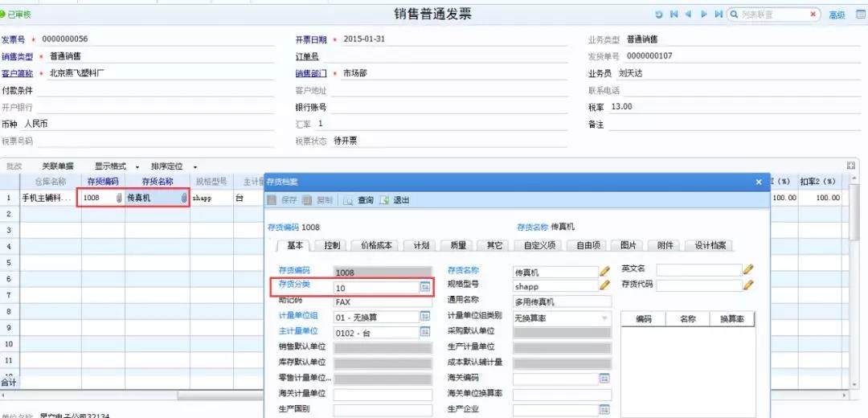
Task: Click the pencil icon beside 英文名 field
Action: (x=748, y=269)
